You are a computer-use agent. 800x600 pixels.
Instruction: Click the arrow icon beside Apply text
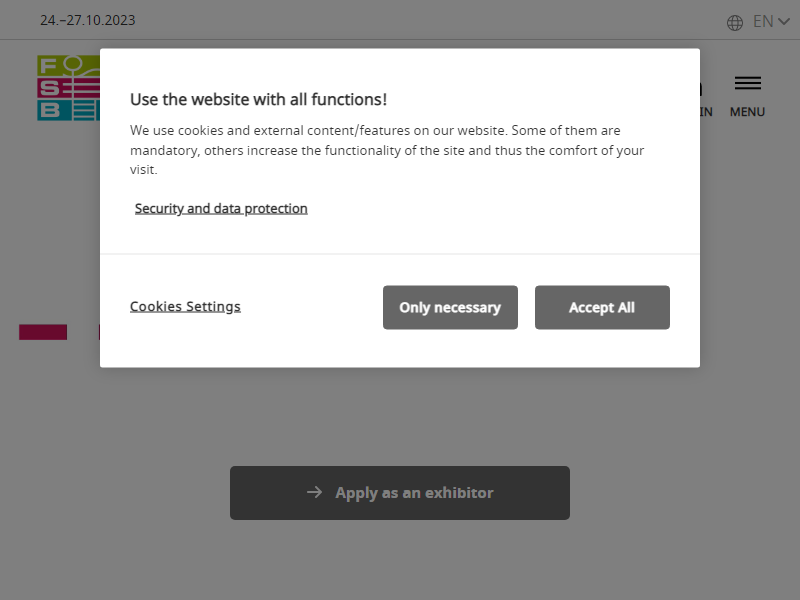(314, 492)
